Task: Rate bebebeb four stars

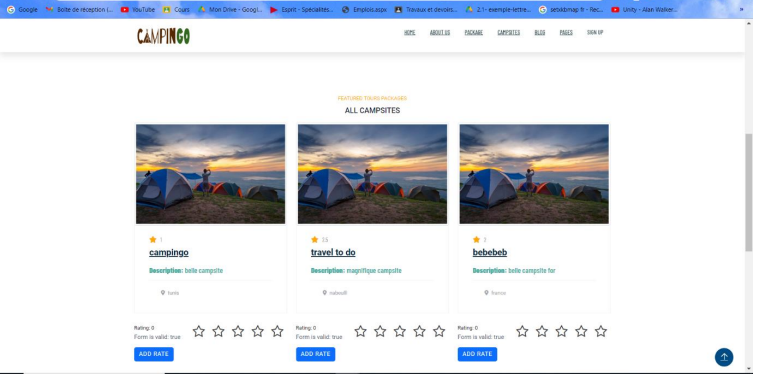Action: click(581, 331)
